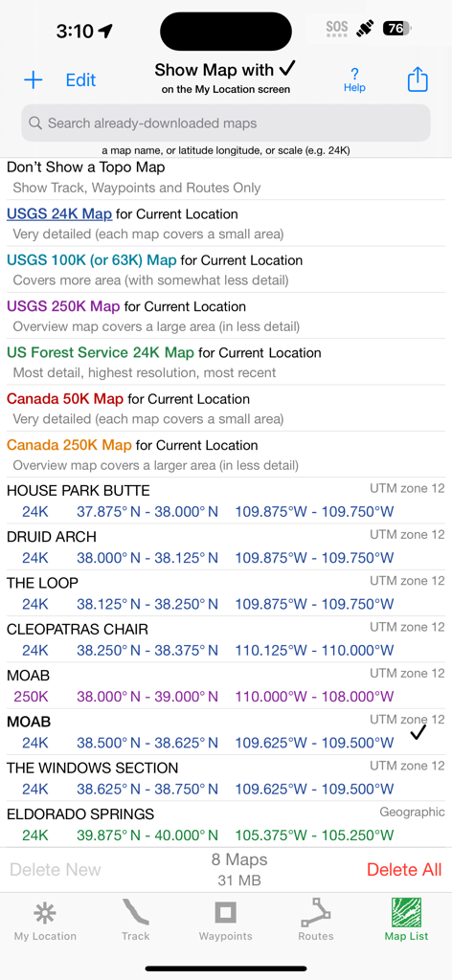
Task: Click Show Track, Waypoints and Routes Only
Action: click(137, 189)
